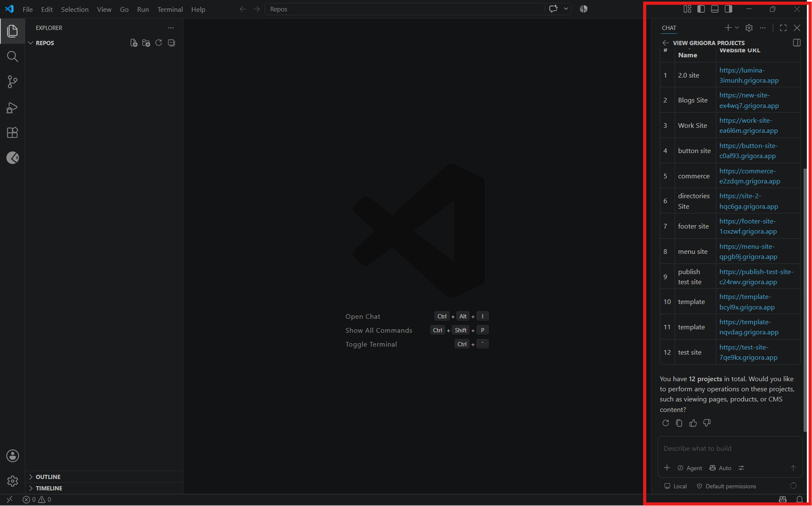Add context with plus in chat input
This screenshot has width=812, height=506.
pos(667,468)
